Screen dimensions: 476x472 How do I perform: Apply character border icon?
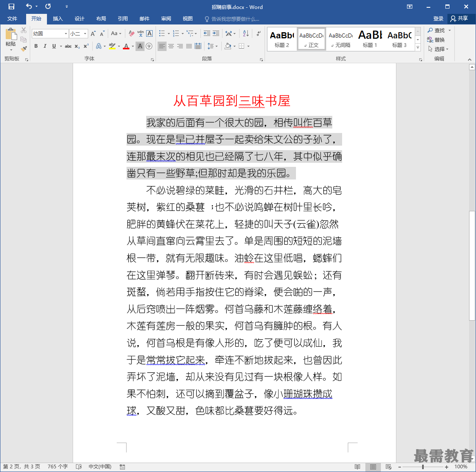[149, 33]
